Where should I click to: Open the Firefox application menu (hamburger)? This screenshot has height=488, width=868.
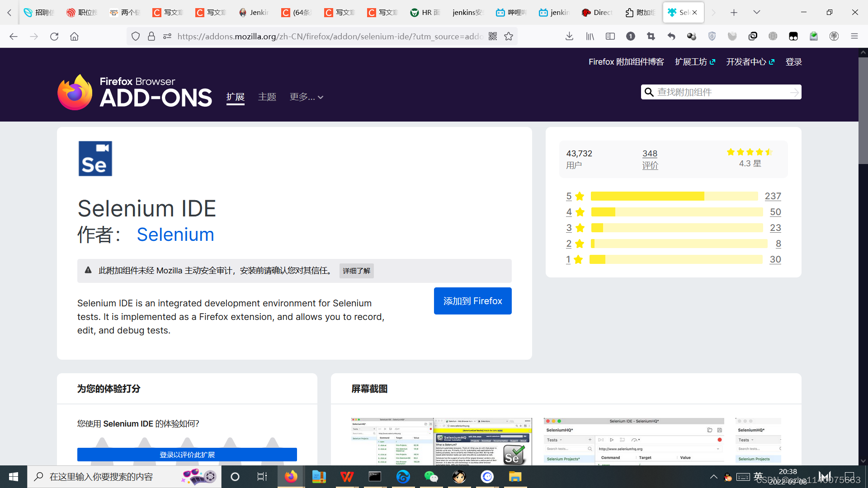pos(854,36)
